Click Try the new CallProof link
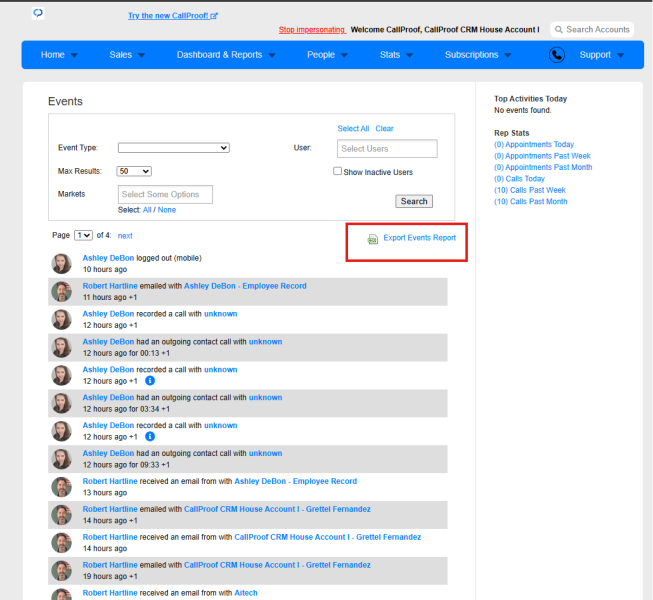This screenshot has width=653, height=600. tap(172, 15)
